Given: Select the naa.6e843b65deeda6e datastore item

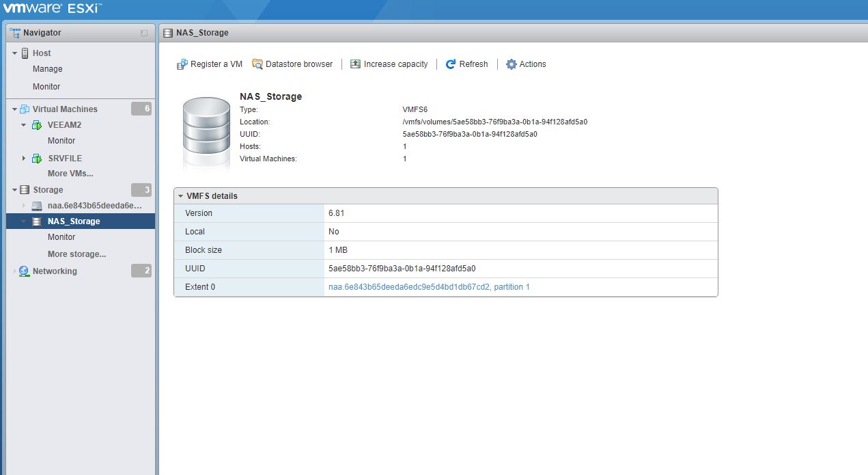Looking at the screenshot, I should [x=94, y=206].
